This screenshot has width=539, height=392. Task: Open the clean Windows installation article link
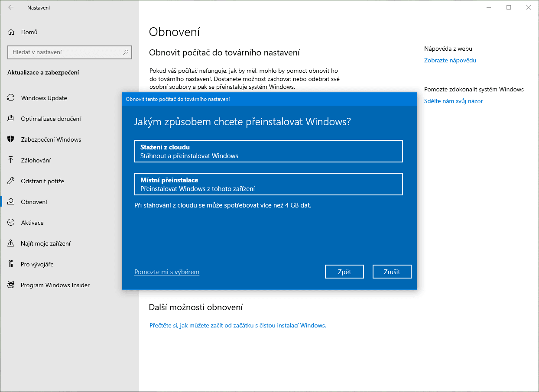(x=237, y=325)
